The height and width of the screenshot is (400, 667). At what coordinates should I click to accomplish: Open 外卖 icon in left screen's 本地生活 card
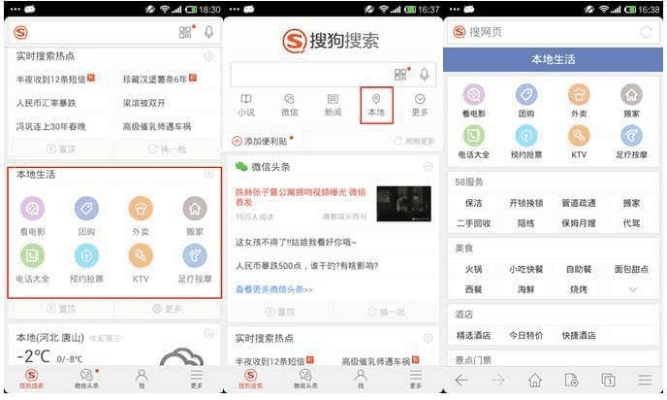click(141, 209)
